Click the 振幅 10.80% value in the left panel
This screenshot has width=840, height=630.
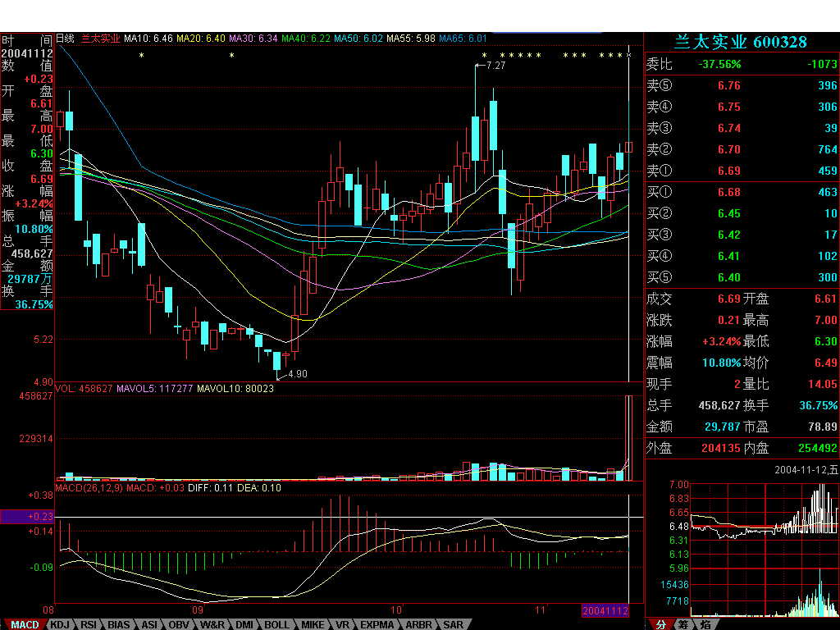34,230
